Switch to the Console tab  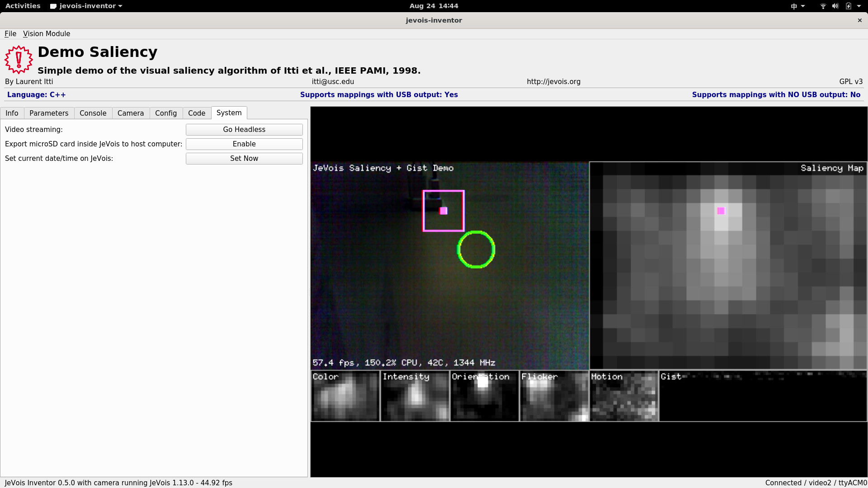tap(93, 113)
